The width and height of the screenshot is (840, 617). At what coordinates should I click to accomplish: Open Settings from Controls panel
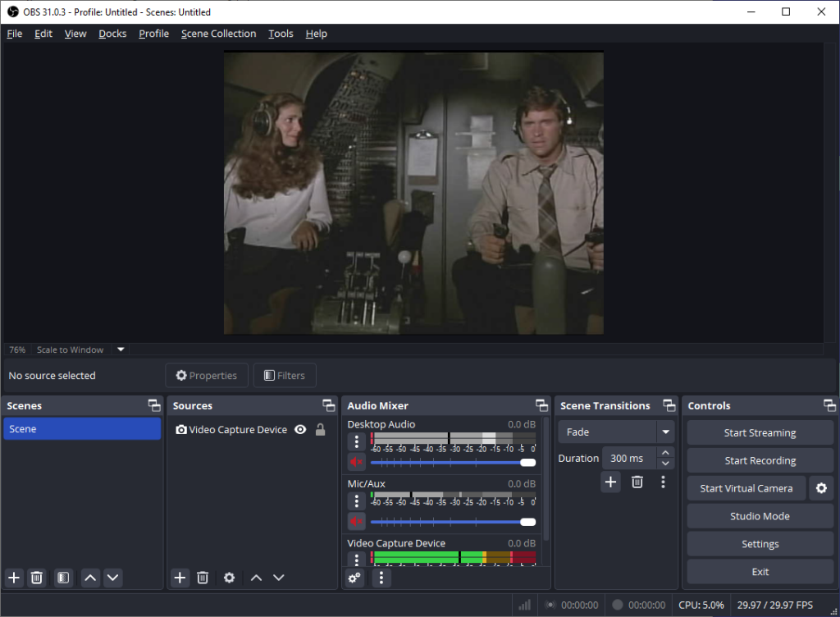coord(760,544)
